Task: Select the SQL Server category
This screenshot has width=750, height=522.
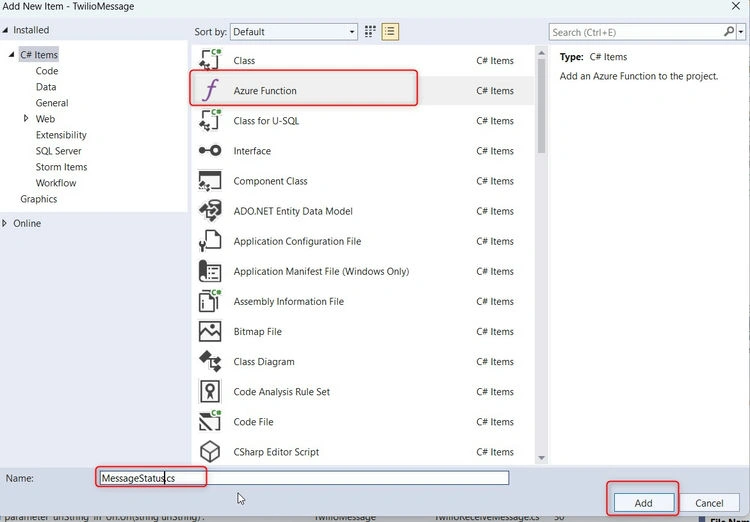Action: point(58,151)
